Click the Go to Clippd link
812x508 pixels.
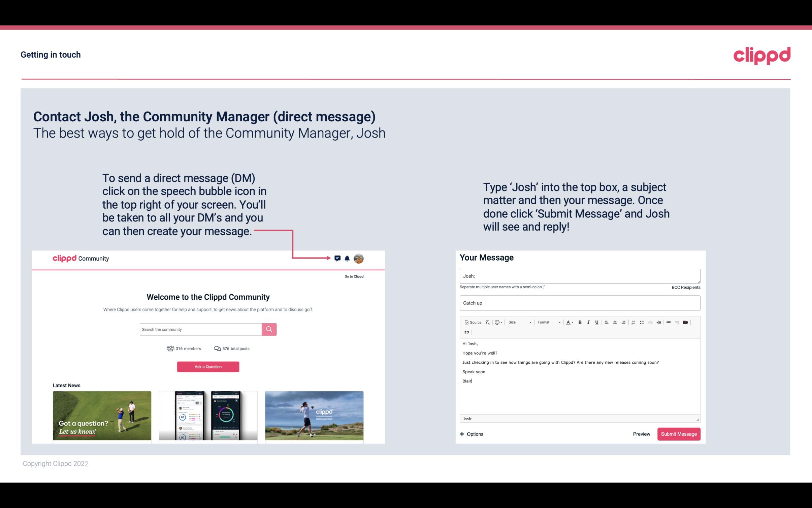pyautogui.click(x=353, y=276)
